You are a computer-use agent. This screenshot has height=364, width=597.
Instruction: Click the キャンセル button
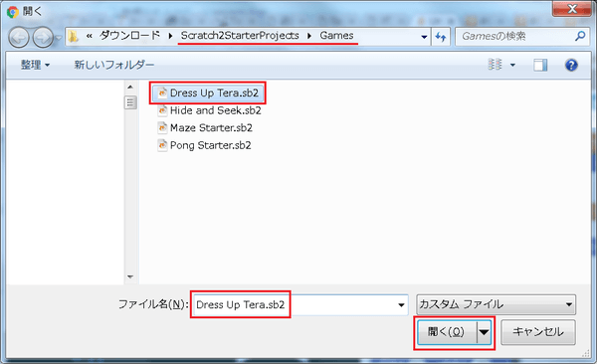click(537, 332)
